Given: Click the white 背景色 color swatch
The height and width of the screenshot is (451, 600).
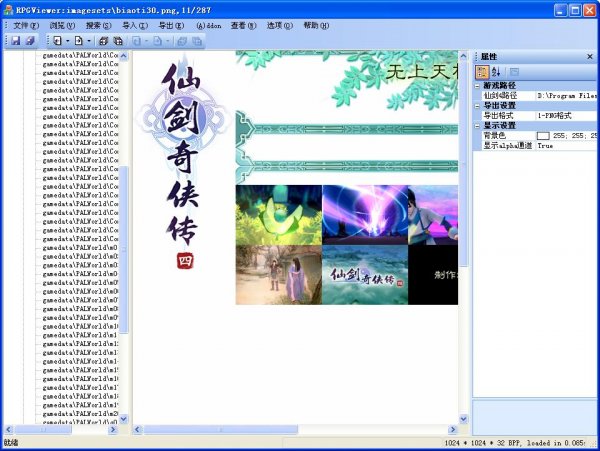Looking at the screenshot, I should point(543,136).
